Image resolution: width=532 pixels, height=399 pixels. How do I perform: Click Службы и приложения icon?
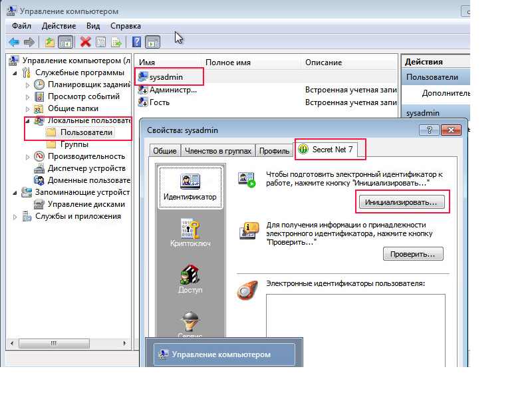pyautogui.click(x=27, y=216)
